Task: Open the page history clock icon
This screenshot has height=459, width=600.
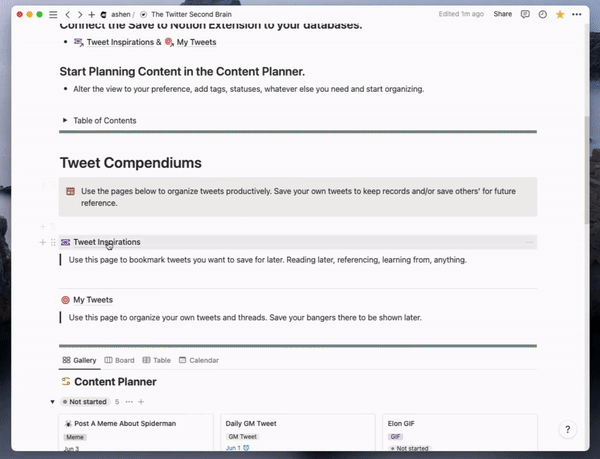Action: coord(543,15)
